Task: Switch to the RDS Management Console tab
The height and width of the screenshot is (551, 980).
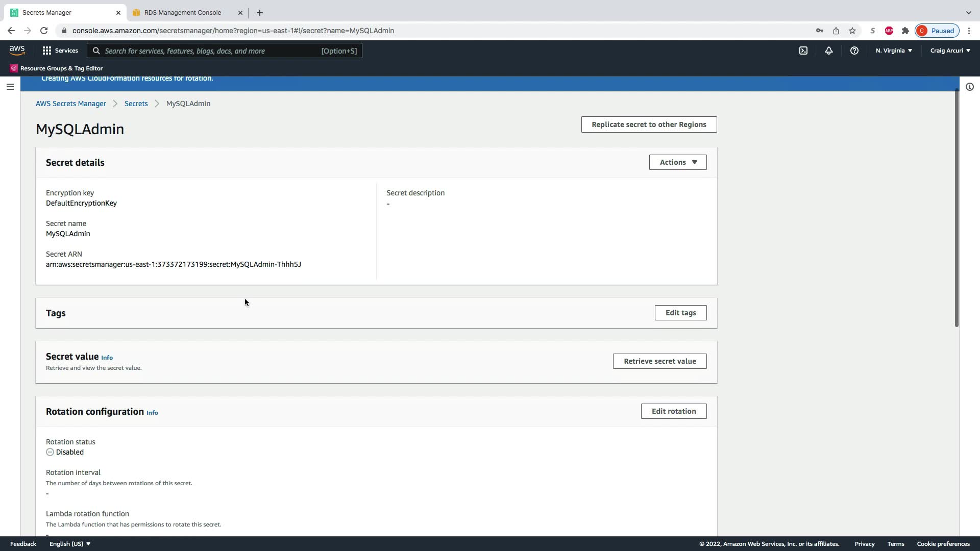Action: click(182, 12)
